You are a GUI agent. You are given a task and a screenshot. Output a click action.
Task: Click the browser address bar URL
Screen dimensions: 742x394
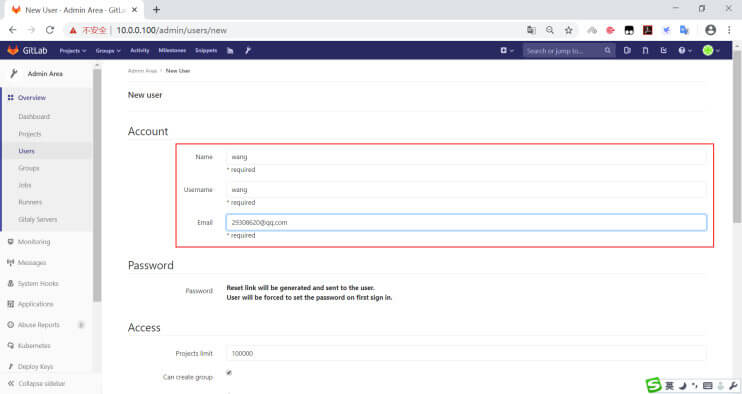pyautogui.click(x=172, y=30)
